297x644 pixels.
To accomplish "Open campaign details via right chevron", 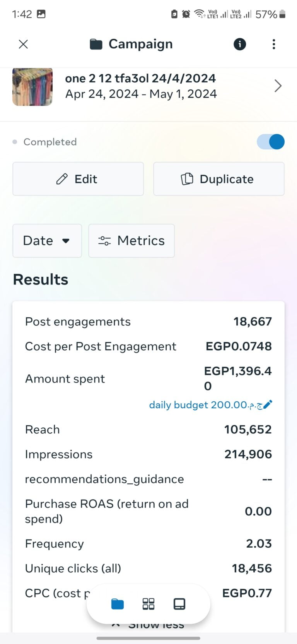I will (x=278, y=86).
